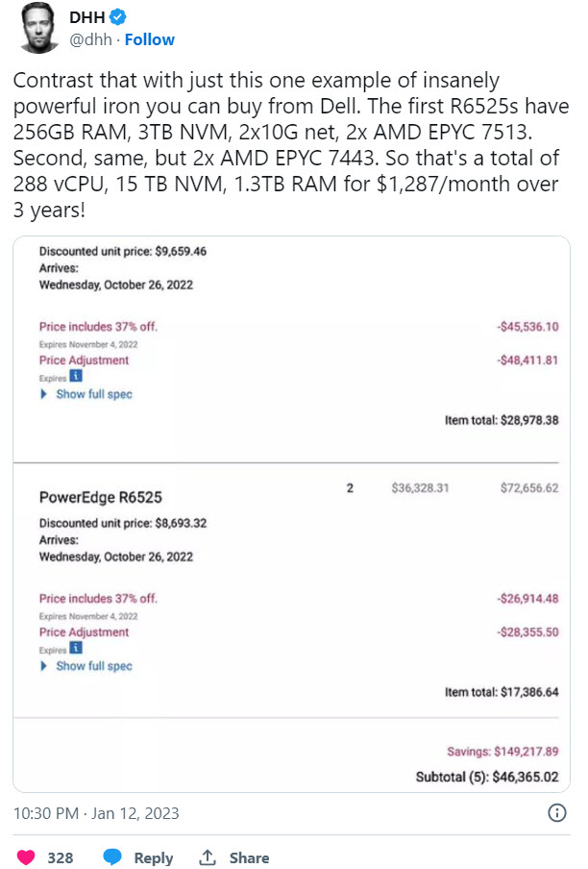
Task: Click the DHH profile avatar photo
Action: pos(39,28)
